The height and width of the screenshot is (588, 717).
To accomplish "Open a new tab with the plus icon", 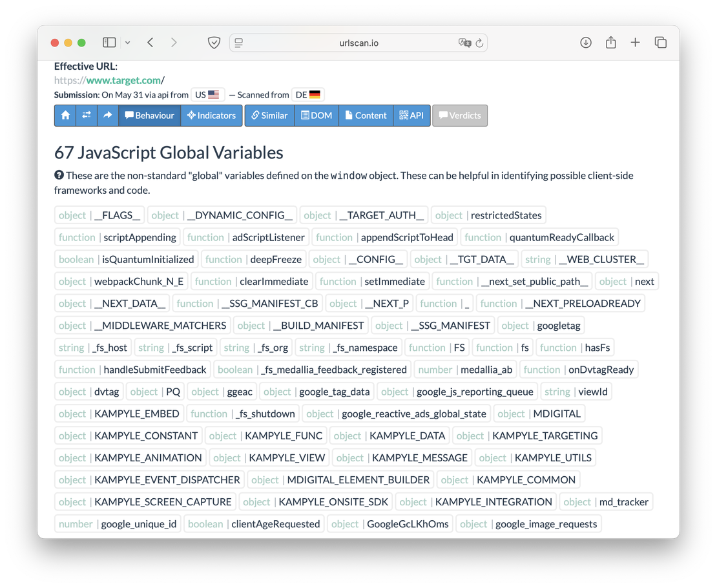I will tap(635, 42).
